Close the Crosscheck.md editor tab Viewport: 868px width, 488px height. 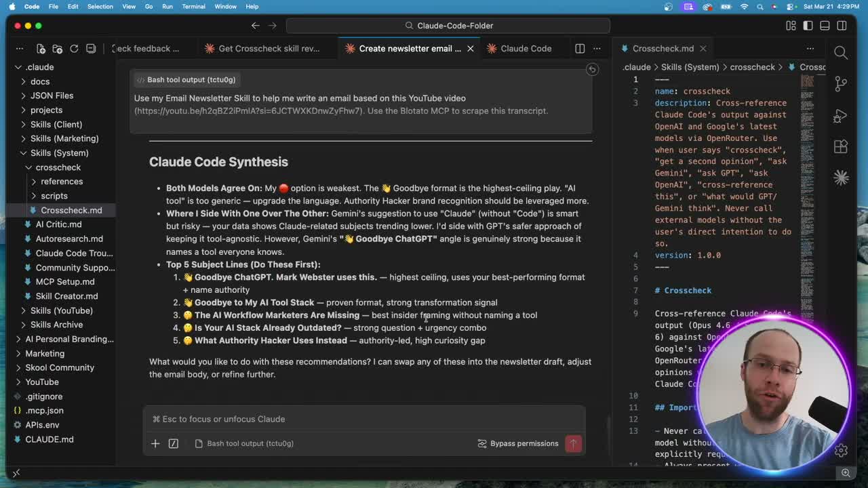click(x=703, y=49)
